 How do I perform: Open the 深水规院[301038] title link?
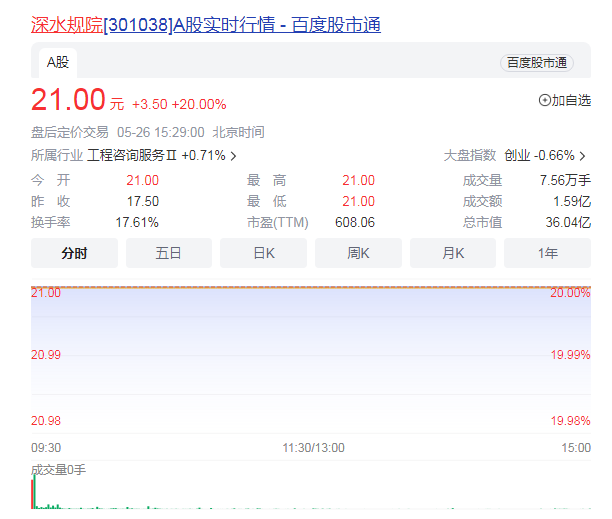click(205, 25)
